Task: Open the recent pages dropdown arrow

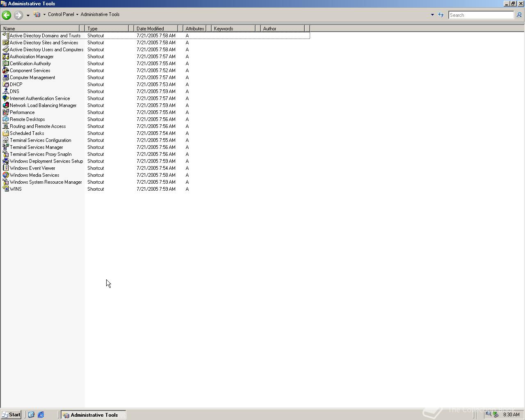Action: [28, 15]
